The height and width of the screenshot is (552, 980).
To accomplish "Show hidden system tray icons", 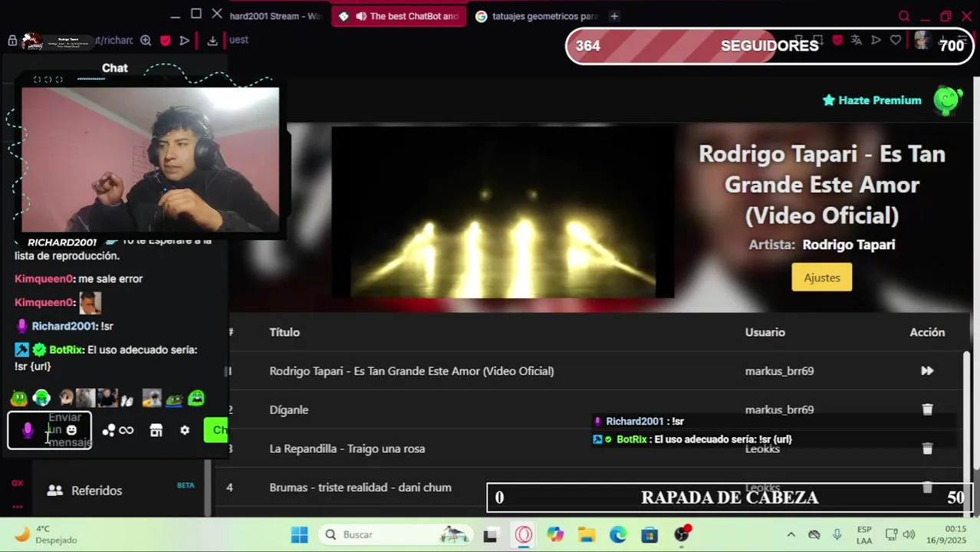I will point(791,535).
